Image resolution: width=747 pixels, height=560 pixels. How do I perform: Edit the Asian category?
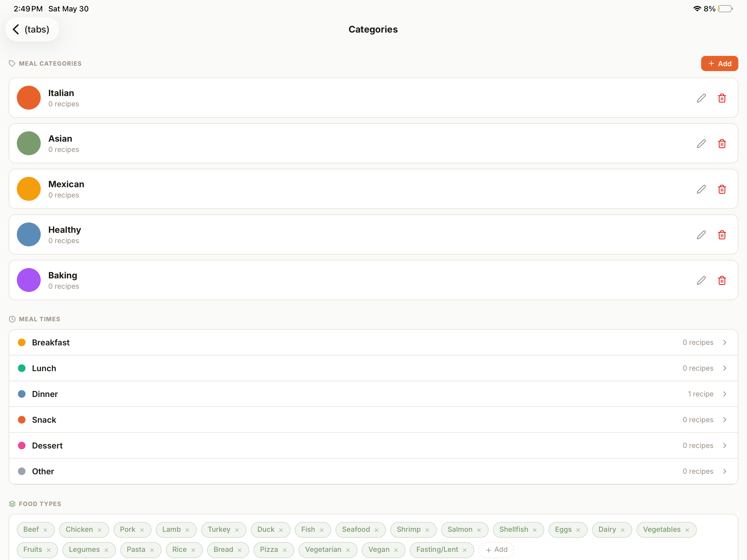pos(701,144)
